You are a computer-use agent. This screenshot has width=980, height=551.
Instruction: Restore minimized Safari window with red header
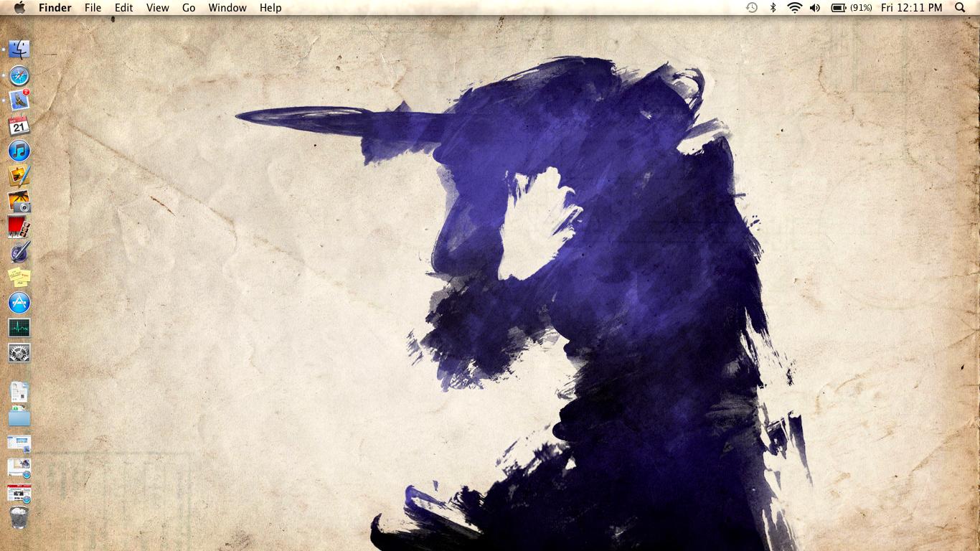19,494
